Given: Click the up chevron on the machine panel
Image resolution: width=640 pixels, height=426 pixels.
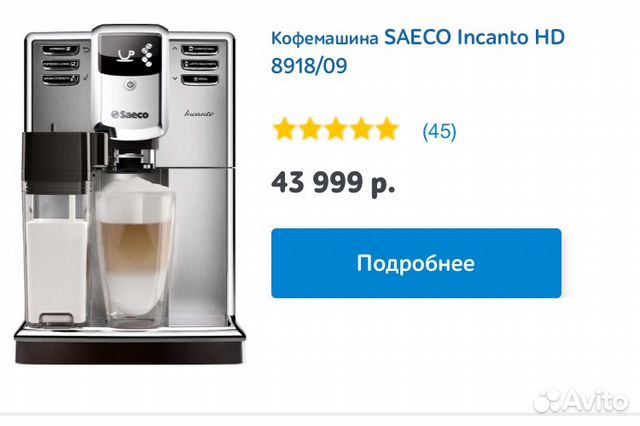Looking at the screenshot, I should tap(175, 49).
